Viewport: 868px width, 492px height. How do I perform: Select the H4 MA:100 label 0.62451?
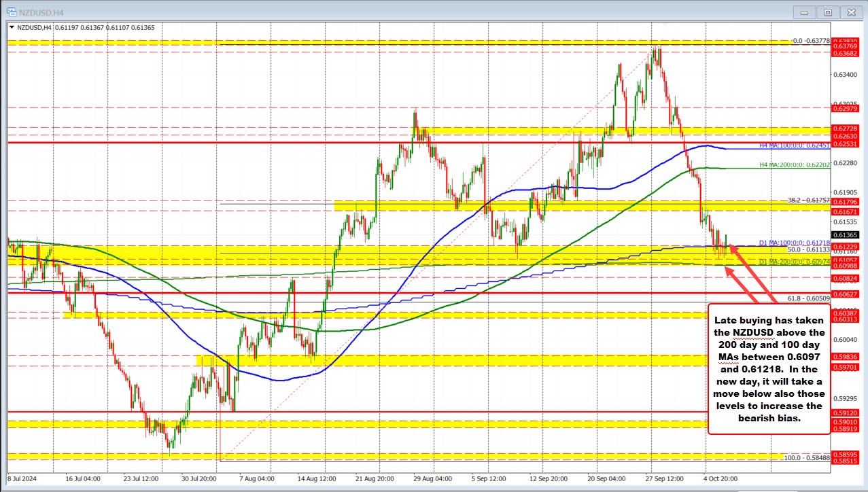click(794, 145)
